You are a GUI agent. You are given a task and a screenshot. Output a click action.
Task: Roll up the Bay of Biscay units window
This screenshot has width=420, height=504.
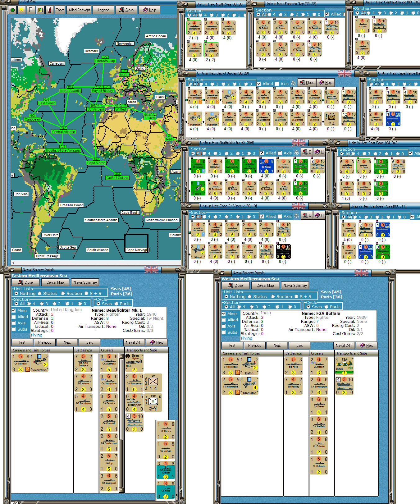click(185, 74)
